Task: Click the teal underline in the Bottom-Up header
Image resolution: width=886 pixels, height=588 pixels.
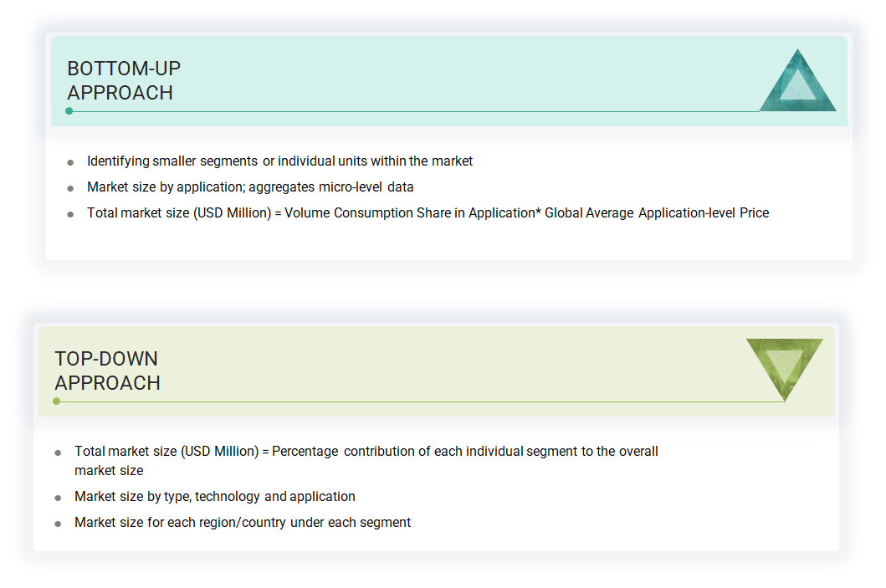Action: click(x=418, y=111)
